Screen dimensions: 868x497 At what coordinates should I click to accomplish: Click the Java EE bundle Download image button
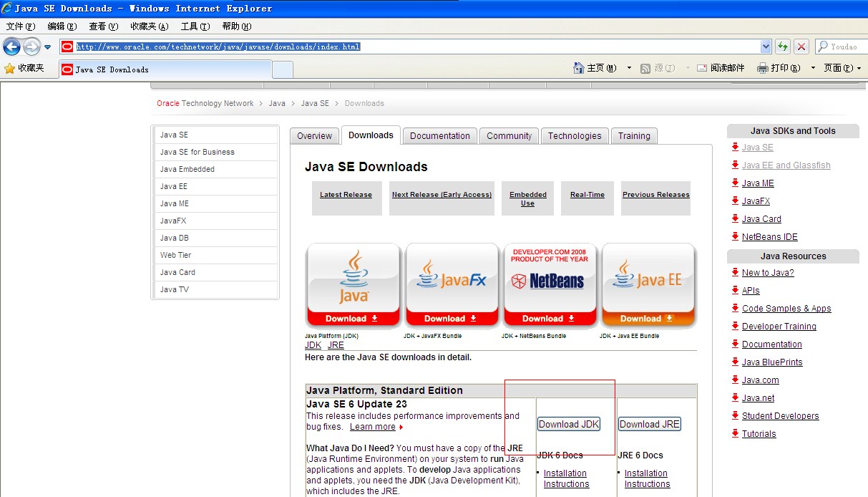point(648,285)
